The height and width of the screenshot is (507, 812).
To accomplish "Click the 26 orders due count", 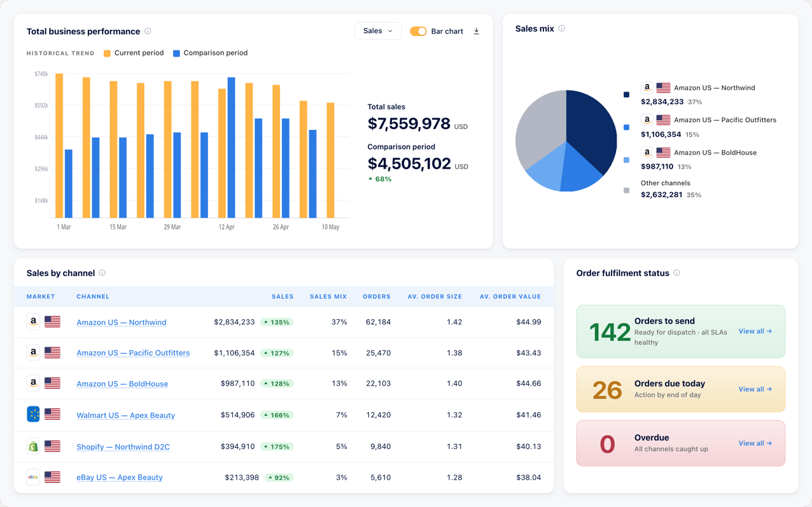I will pyautogui.click(x=607, y=390).
